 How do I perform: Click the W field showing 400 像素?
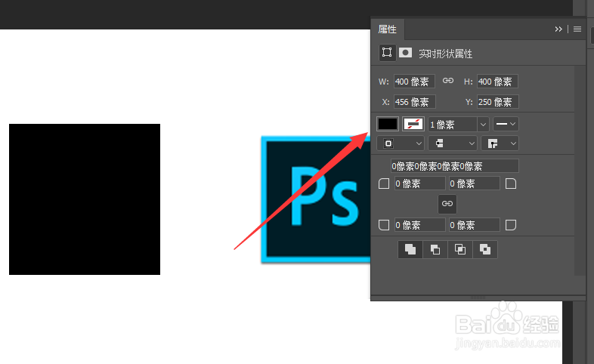click(x=414, y=82)
